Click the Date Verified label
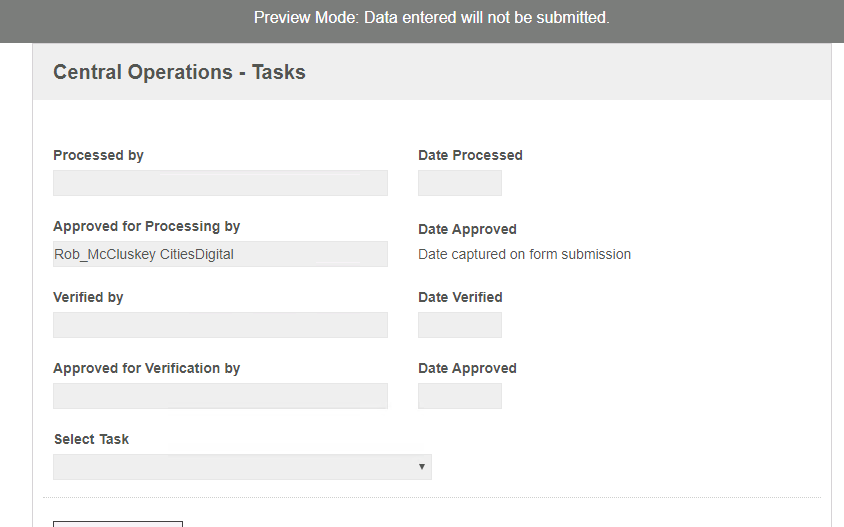 460,297
